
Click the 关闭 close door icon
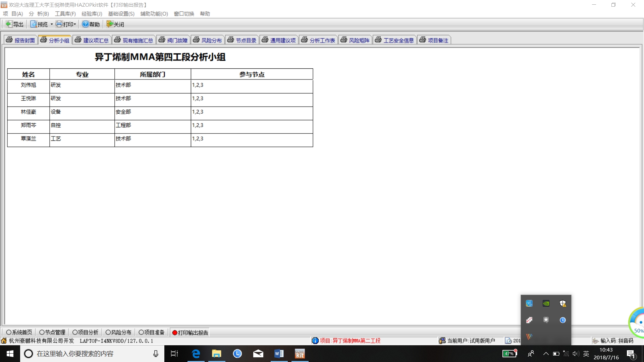tap(110, 24)
